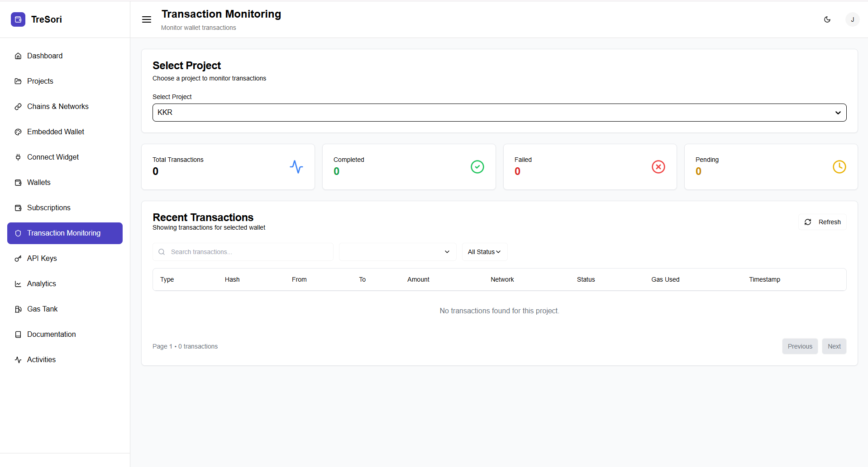
Task: Expand the empty wallet filter dropdown
Action: 397,252
